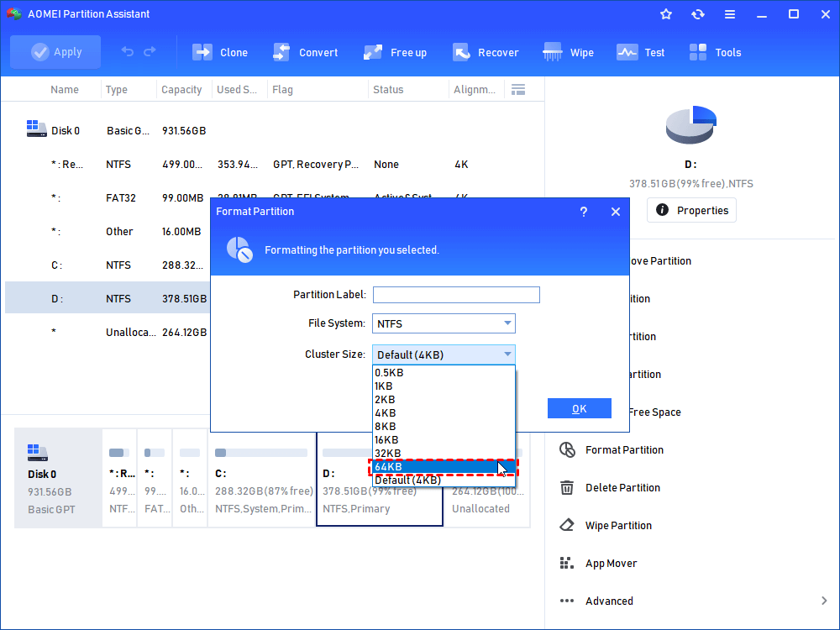Click Format Partition in side panel
Image resolution: width=840 pixels, height=630 pixels.
pos(624,450)
